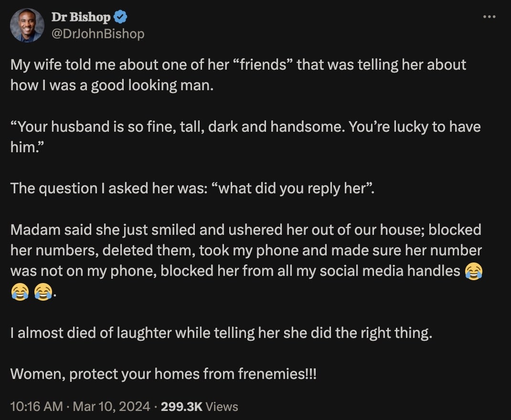Click the blue verified checkmark badge
Screen dimensions: 511x420
119,16
